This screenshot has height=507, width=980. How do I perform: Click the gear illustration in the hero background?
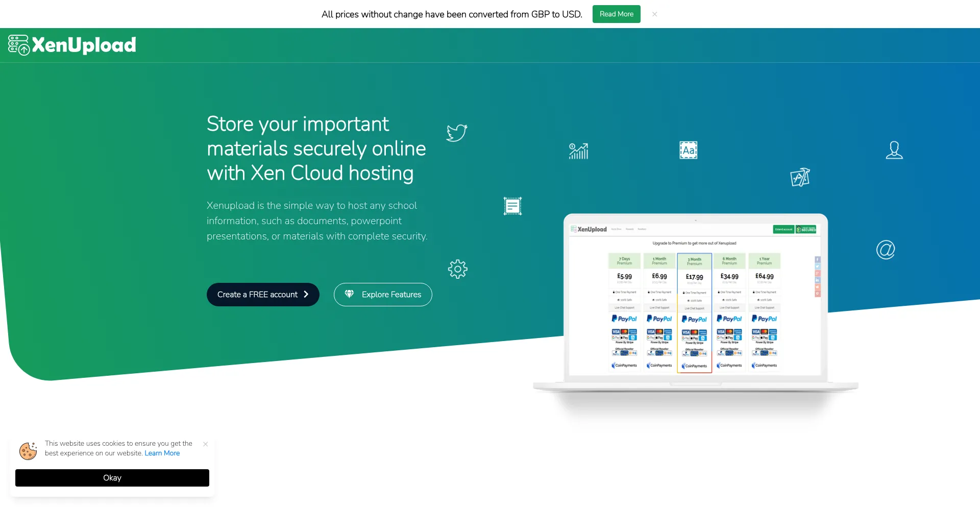457,269
